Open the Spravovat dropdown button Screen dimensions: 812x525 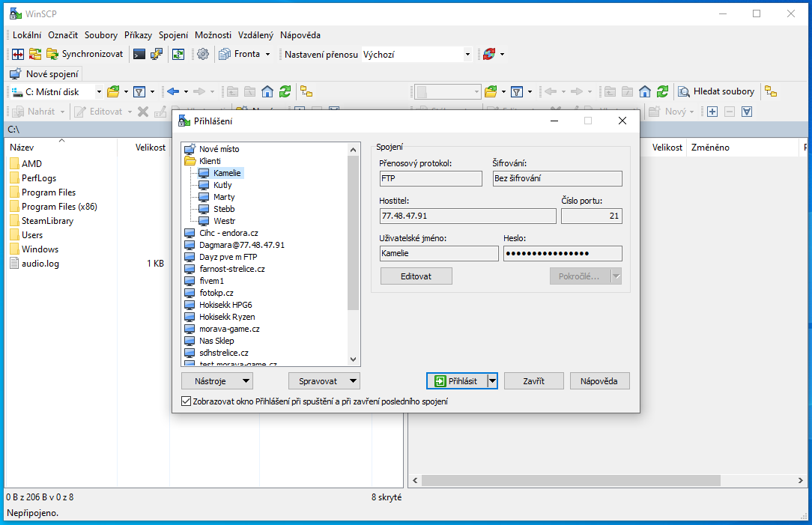(324, 381)
